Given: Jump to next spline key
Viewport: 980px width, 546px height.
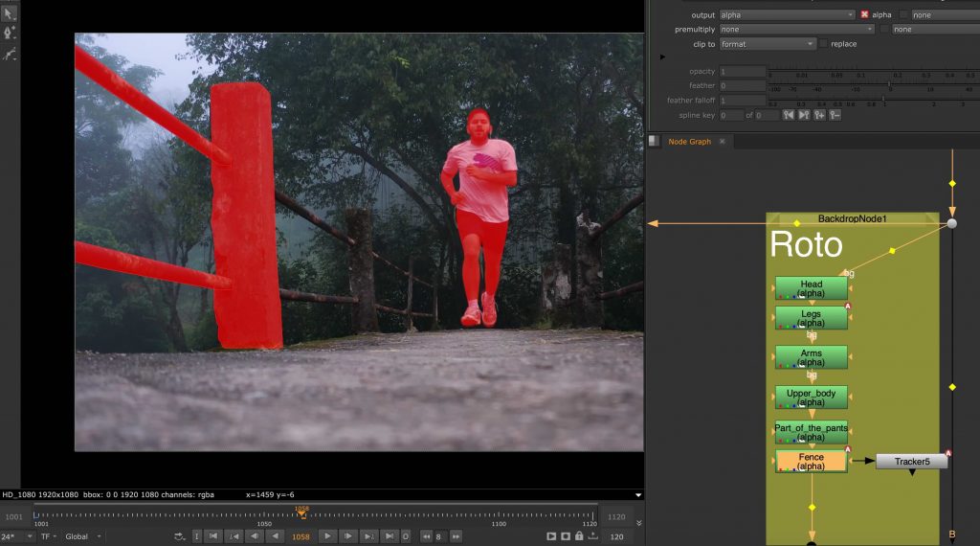Looking at the screenshot, I should [x=804, y=115].
